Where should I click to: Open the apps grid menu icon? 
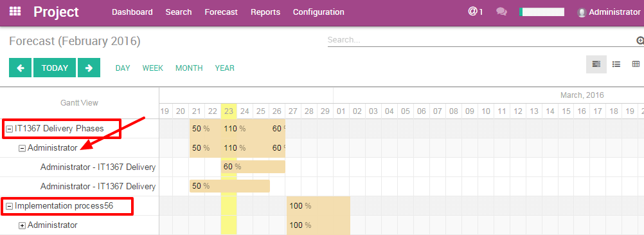click(x=15, y=12)
